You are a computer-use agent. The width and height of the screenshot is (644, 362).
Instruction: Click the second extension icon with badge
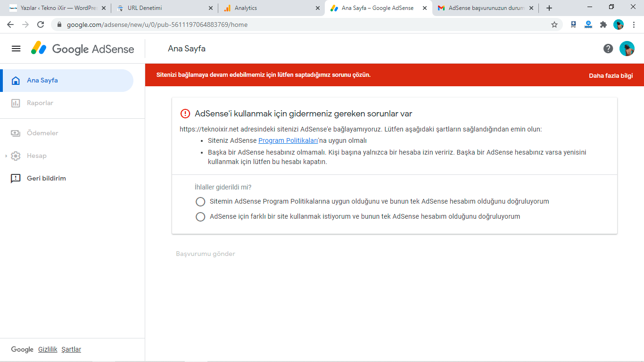tap(588, 25)
